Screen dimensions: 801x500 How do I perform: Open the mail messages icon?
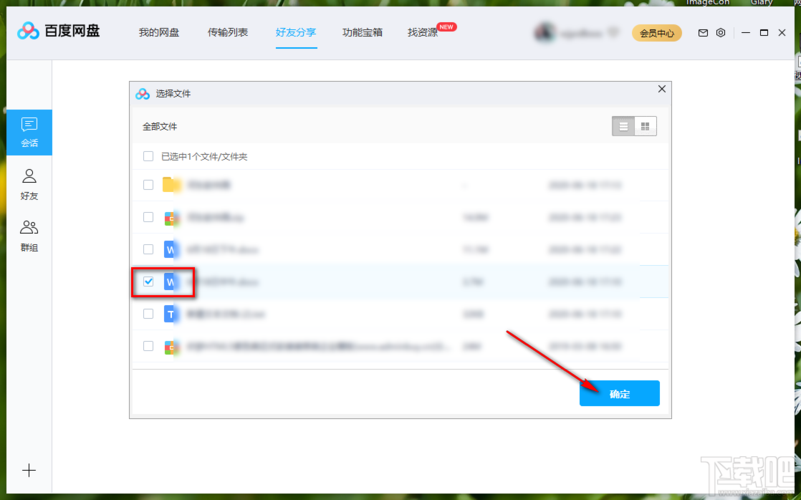tap(703, 33)
